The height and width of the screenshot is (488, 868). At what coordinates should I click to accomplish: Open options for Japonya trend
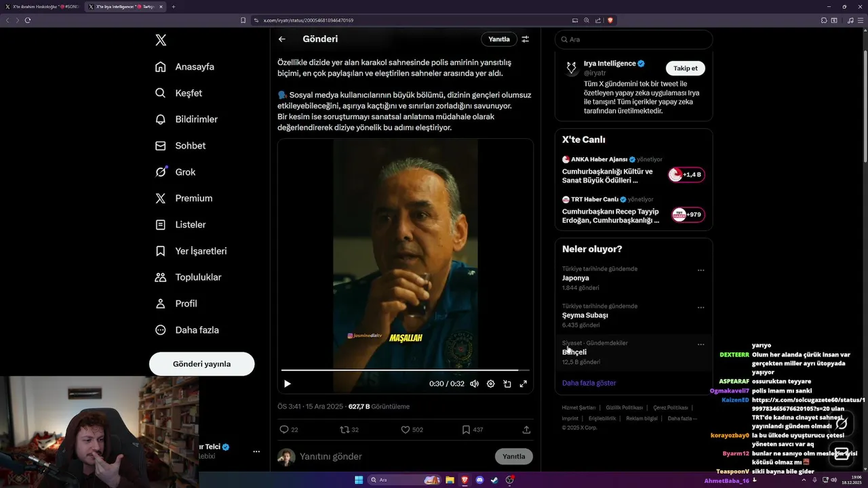(701, 270)
